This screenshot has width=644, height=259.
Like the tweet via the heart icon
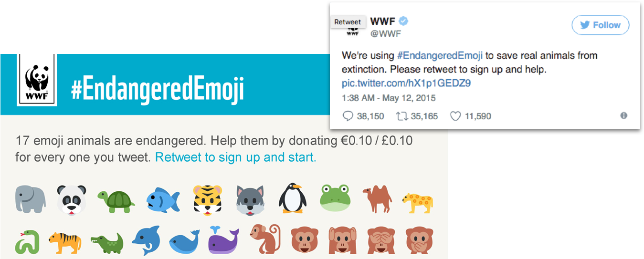coord(455,116)
